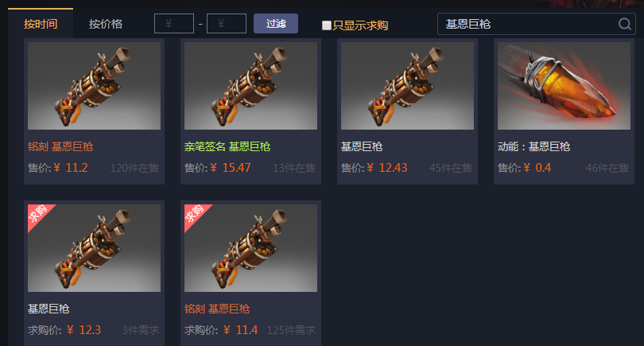Open the 求购 基恩巨枪 image priced ¥12.3

94,248
